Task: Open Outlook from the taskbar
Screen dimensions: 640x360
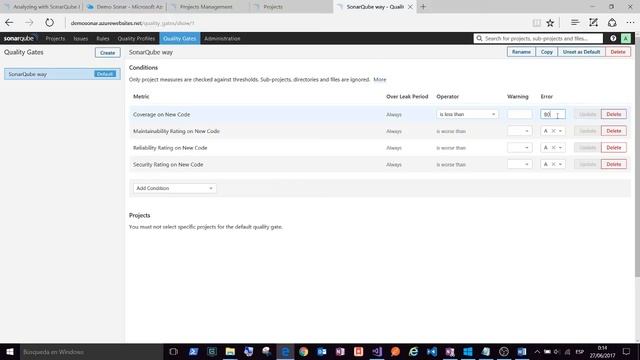Action: tap(322, 352)
